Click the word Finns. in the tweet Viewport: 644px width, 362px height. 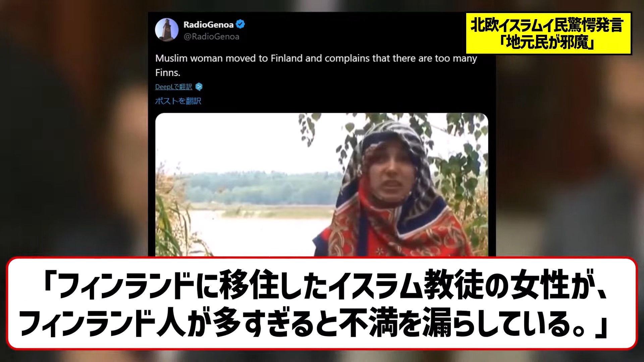click(168, 72)
